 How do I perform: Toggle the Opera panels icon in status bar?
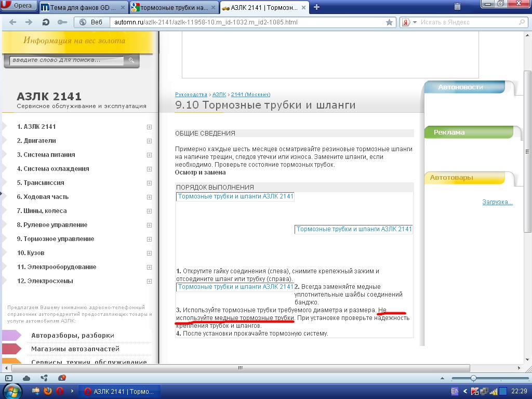coord(9,378)
